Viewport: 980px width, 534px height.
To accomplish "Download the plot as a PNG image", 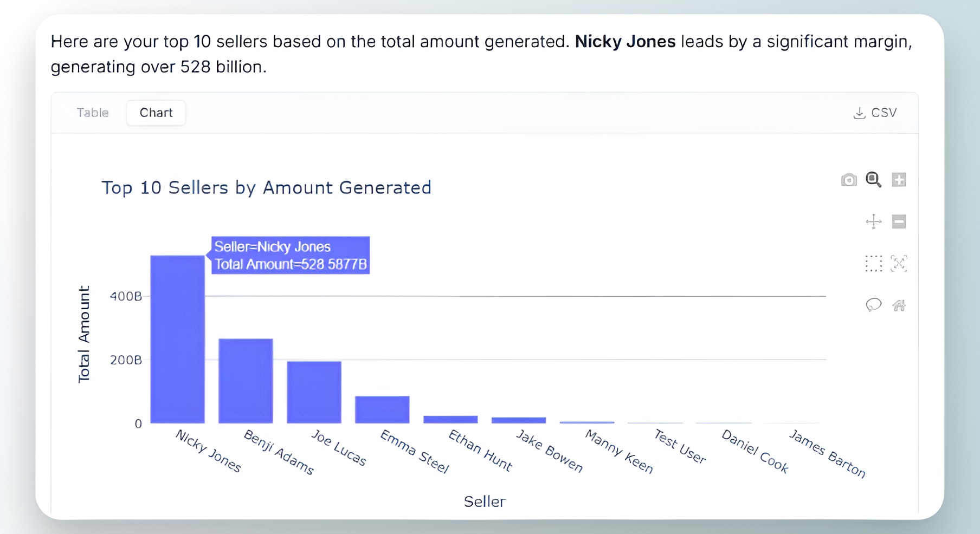I will pos(849,180).
